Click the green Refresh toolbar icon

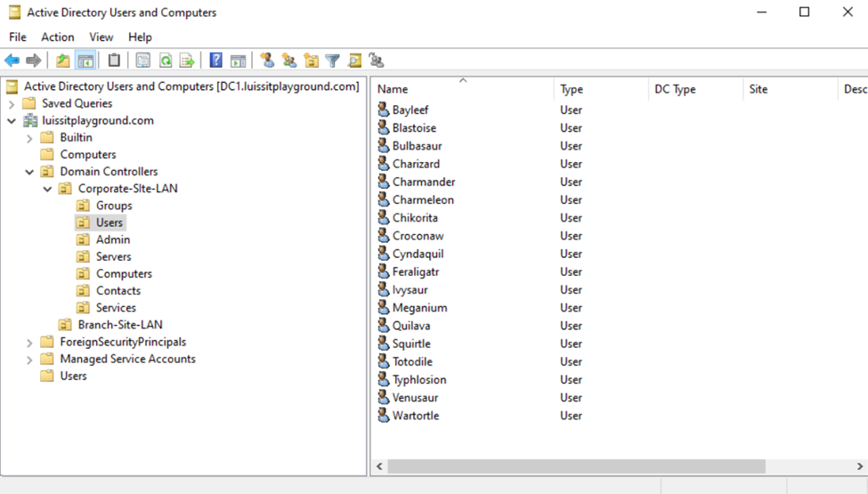point(166,61)
